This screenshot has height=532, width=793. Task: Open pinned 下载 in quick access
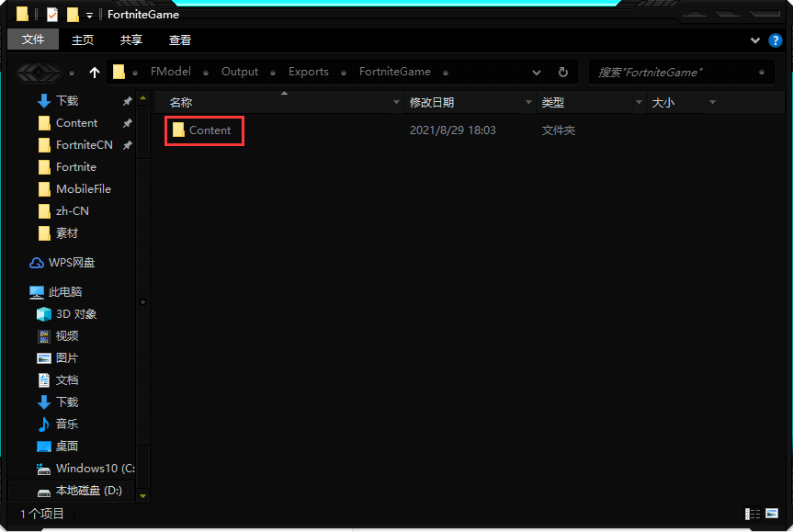click(x=67, y=101)
